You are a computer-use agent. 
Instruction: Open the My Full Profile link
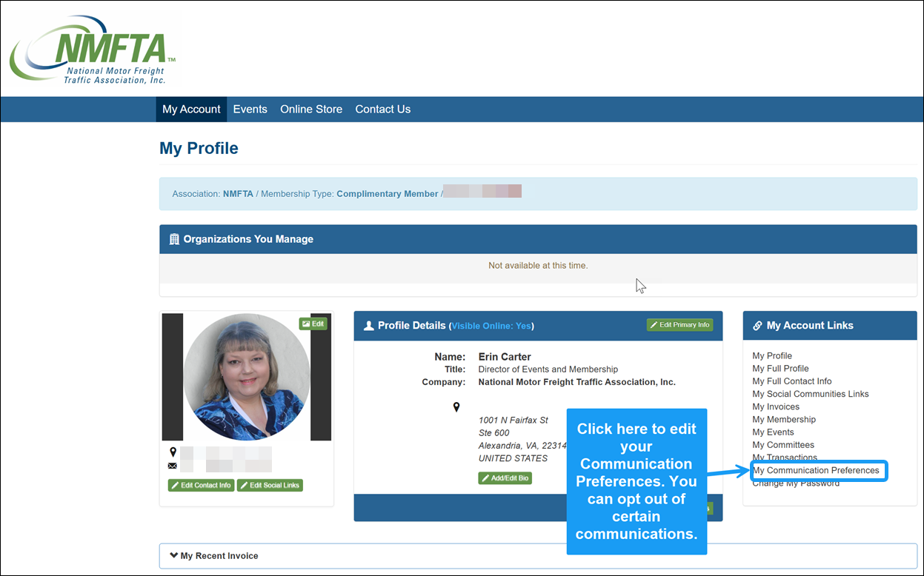pyautogui.click(x=780, y=369)
